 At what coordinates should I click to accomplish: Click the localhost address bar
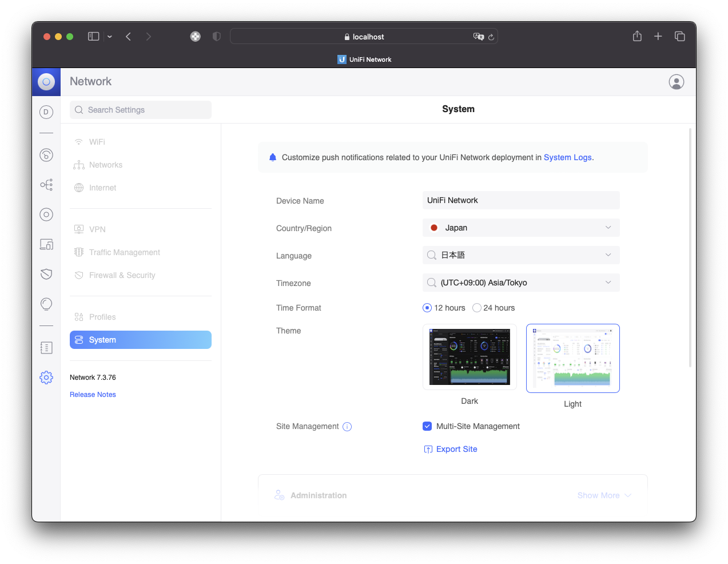pyautogui.click(x=364, y=37)
